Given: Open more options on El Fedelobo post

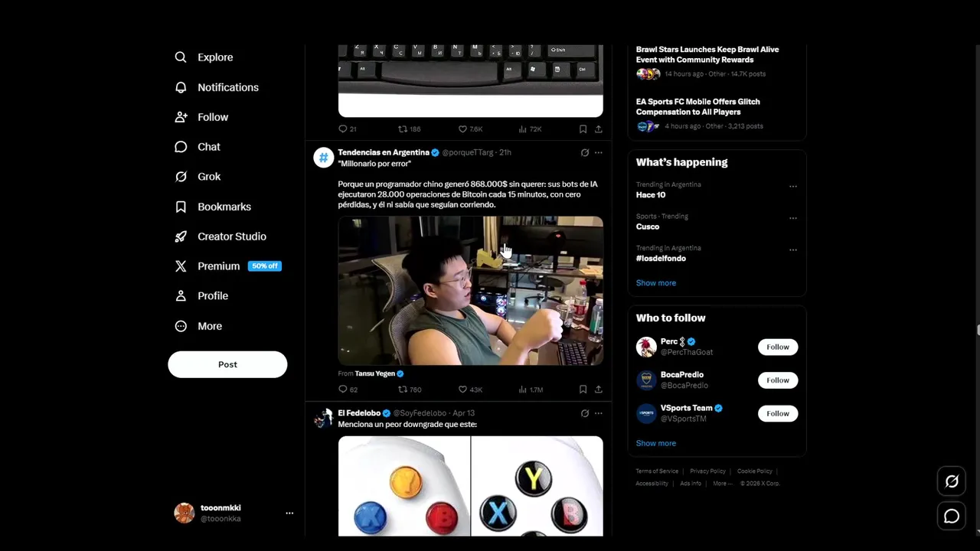Looking at the screenshot, I should pyautogui.click(x=599, y=413).
